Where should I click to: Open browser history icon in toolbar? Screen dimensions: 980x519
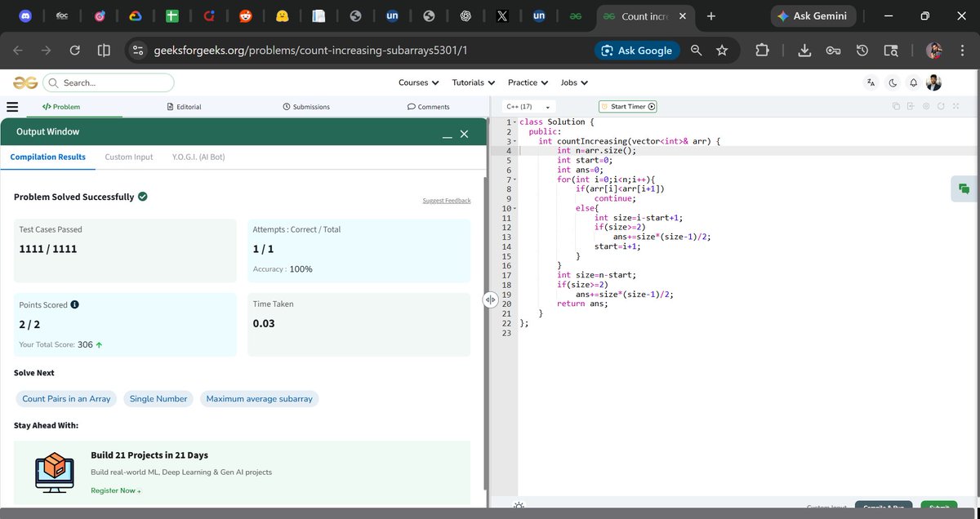862,51
